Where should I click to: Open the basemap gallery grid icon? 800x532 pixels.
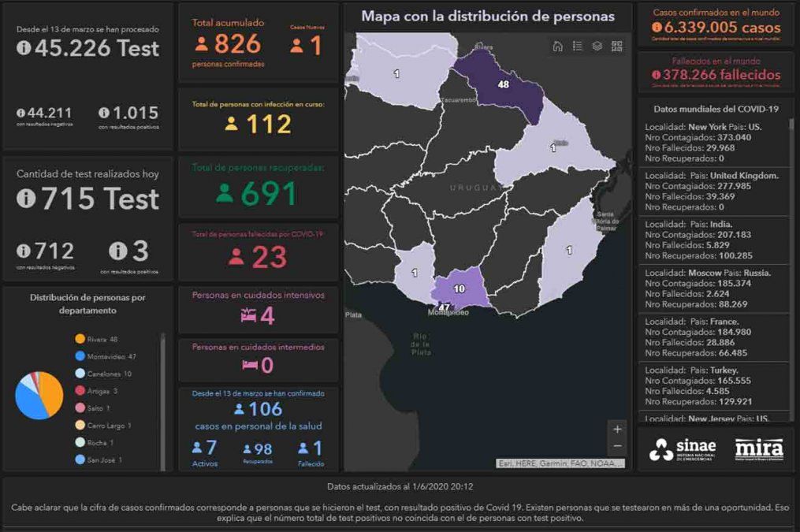pyautogui.click(x=616, y=47)
